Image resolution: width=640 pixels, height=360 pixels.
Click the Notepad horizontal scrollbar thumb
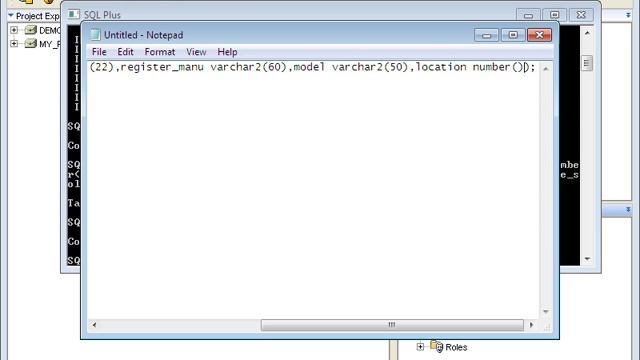392,325
